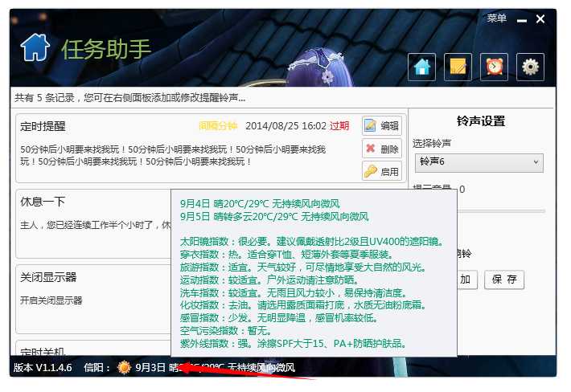This screenshot has width=571, height=392.
Task: Open the home toolbar icon
Action: 421,67
